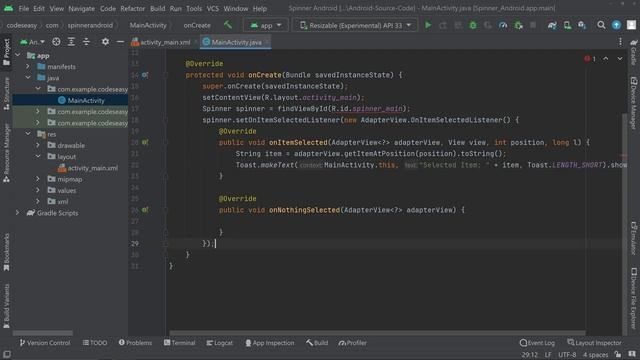The height and width of the screenshot is (360, 640).
Task: Open the Version Control tool window
Action: pyautogui.click(x=44, y=343)
